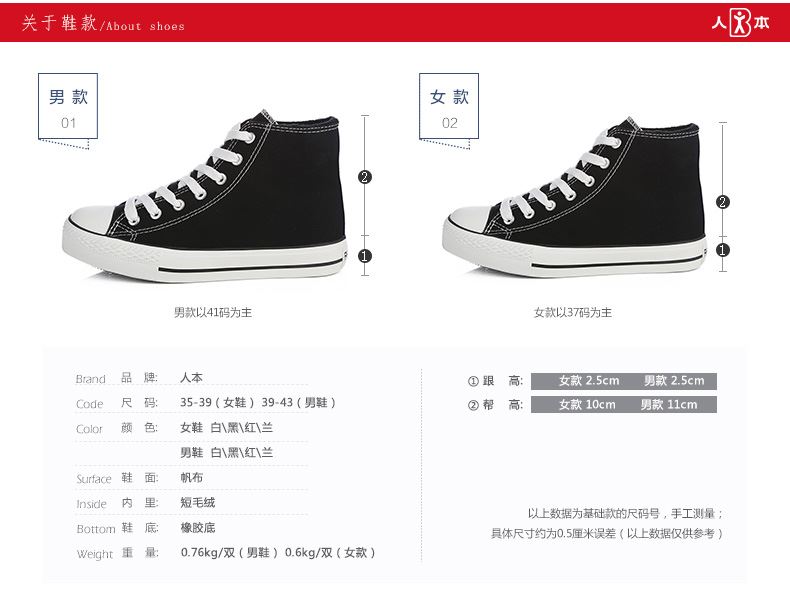
Task: Select the 女款 02 label box
Action: [x=449, y=106]
